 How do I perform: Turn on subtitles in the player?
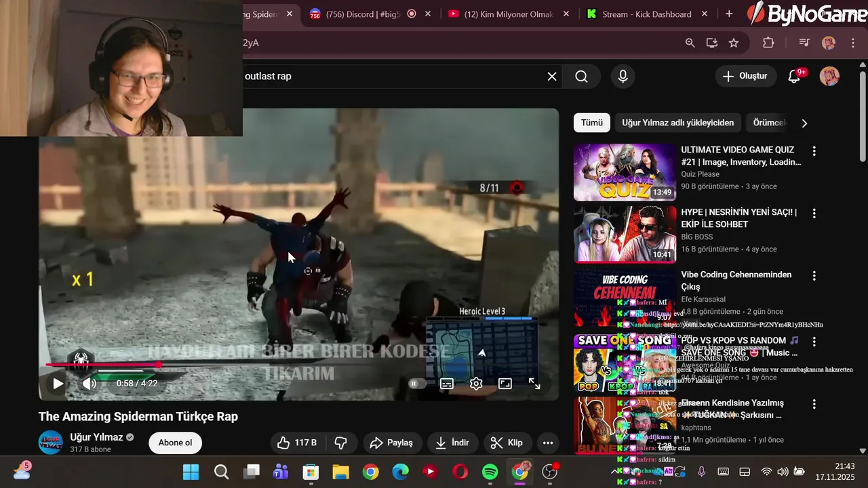(446, 384)
